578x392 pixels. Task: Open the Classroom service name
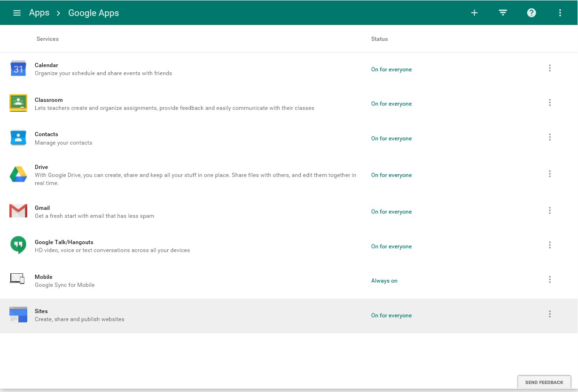[x=49, y=100]
